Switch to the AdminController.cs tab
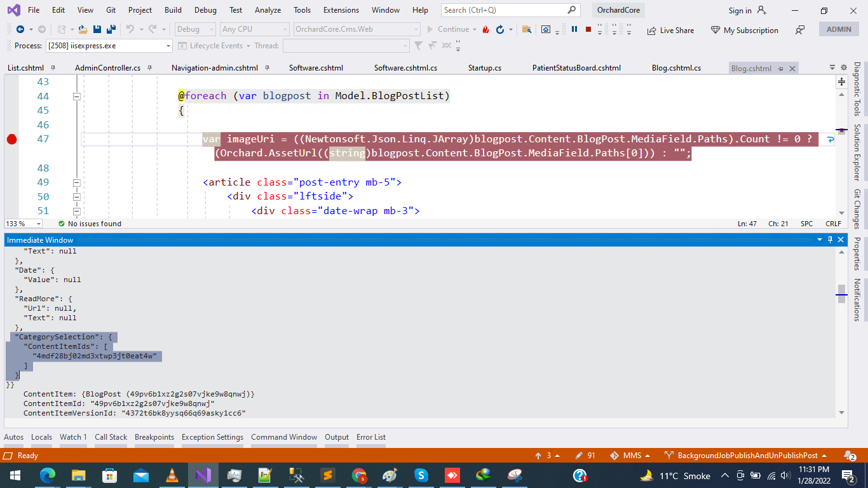The width and height of the screenshot is (868, 488). pyautogui.click(x=107, y=68)
